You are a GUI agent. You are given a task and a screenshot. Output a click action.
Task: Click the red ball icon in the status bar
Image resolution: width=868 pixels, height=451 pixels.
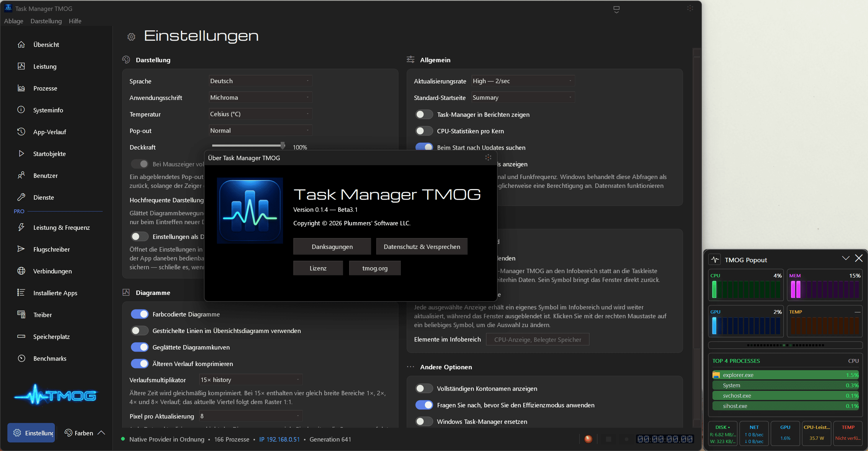coord(588,439)
